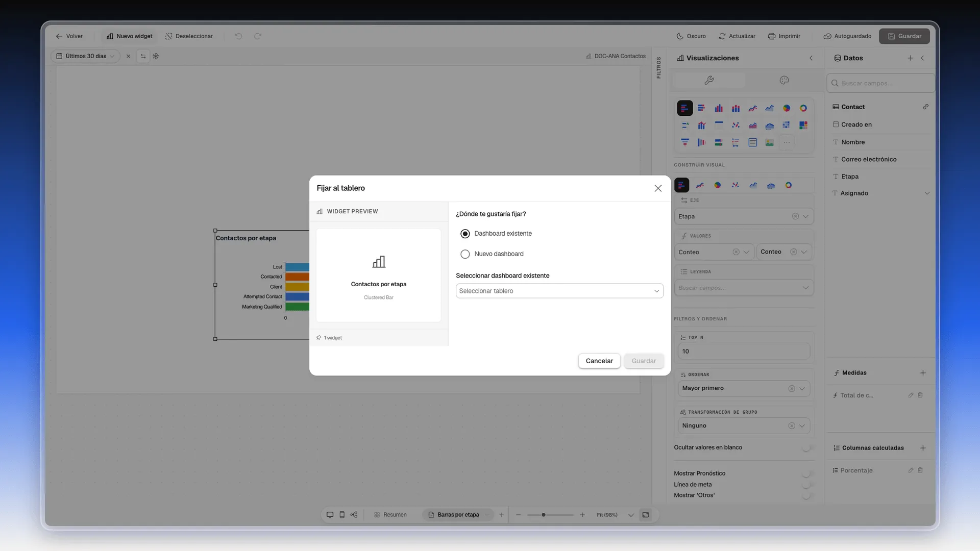Click Deseleccionar in the top toolbar
Viewport: 980px width, 551px height.
click(x=189, y=36)
